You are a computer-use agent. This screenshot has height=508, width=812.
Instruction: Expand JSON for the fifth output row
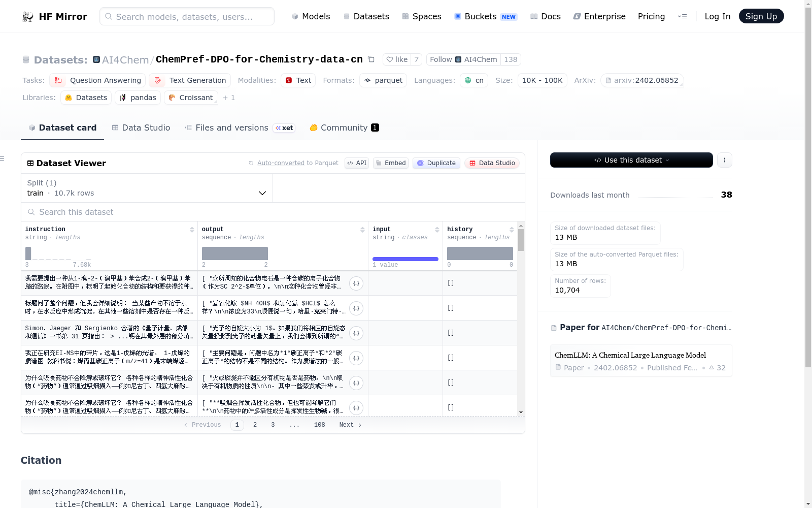click(x=356, y=383)
